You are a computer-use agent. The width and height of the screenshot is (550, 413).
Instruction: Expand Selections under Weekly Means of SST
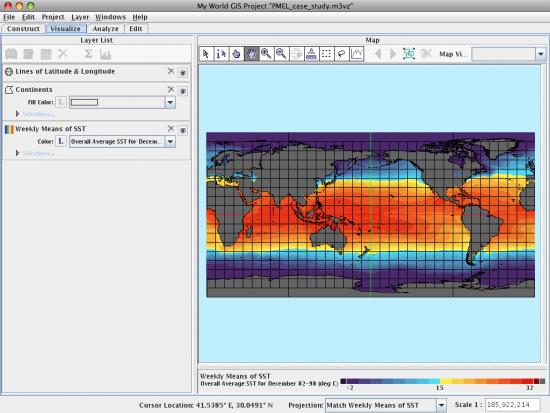coord(18,153)
